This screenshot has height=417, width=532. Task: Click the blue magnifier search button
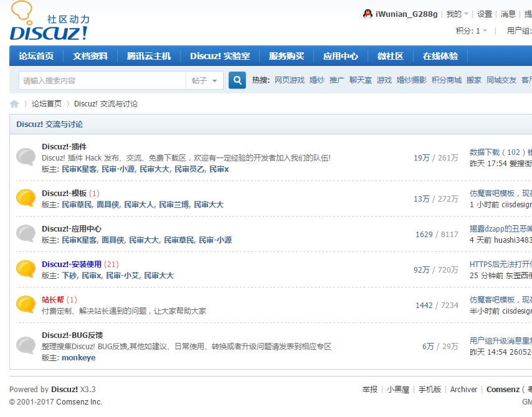click(237, 80)
